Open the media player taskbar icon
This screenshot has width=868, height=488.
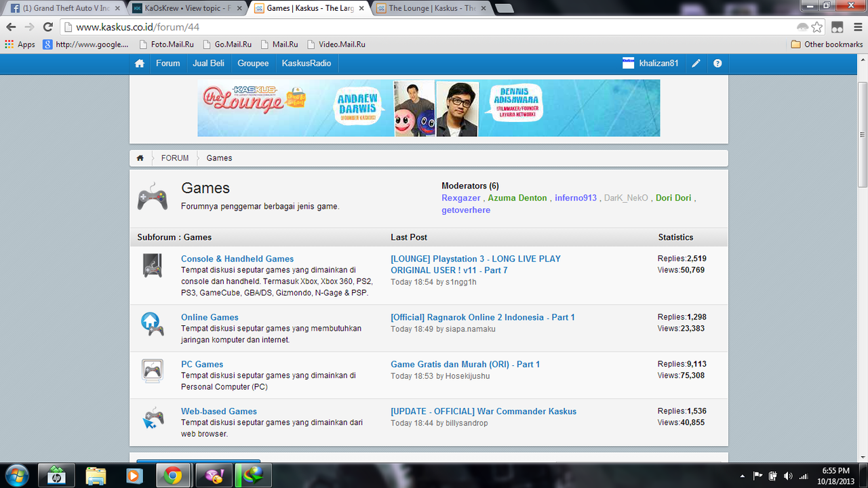(x=134, y=476)
